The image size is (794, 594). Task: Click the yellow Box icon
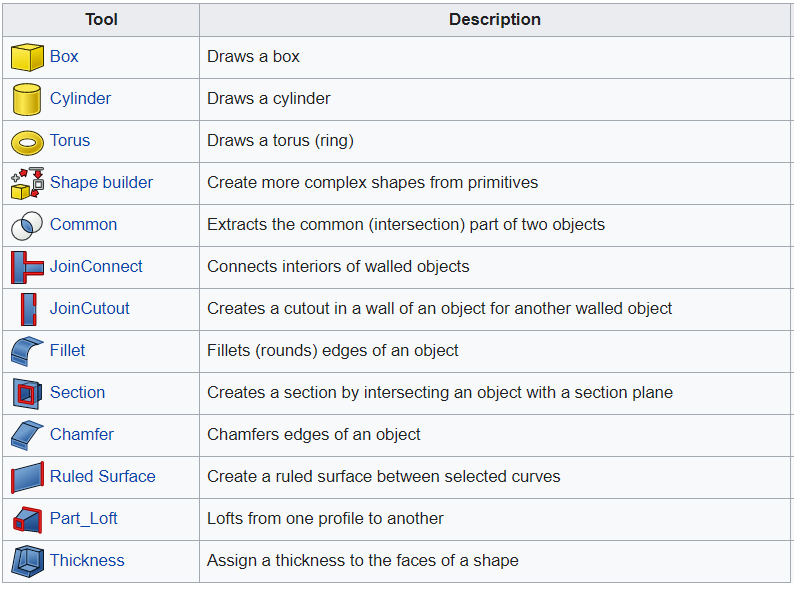[x=27, y=57]
